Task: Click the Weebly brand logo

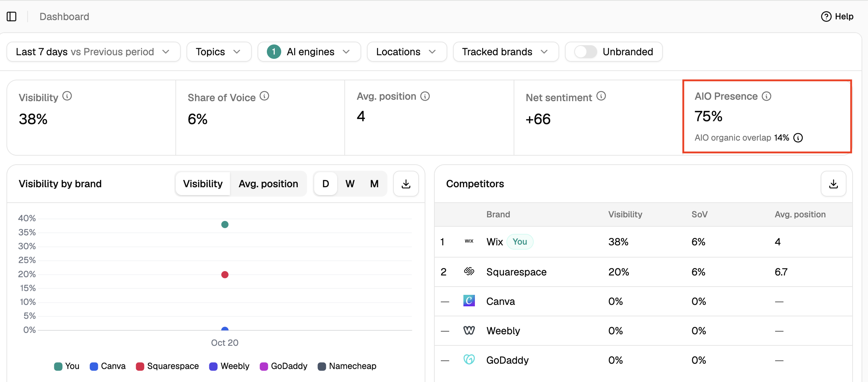Action: [x=469, y=330]
